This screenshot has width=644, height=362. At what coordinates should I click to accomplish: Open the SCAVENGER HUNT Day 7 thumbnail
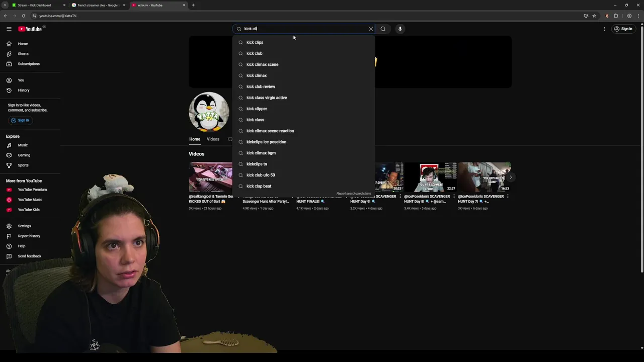tap(484, 177)
